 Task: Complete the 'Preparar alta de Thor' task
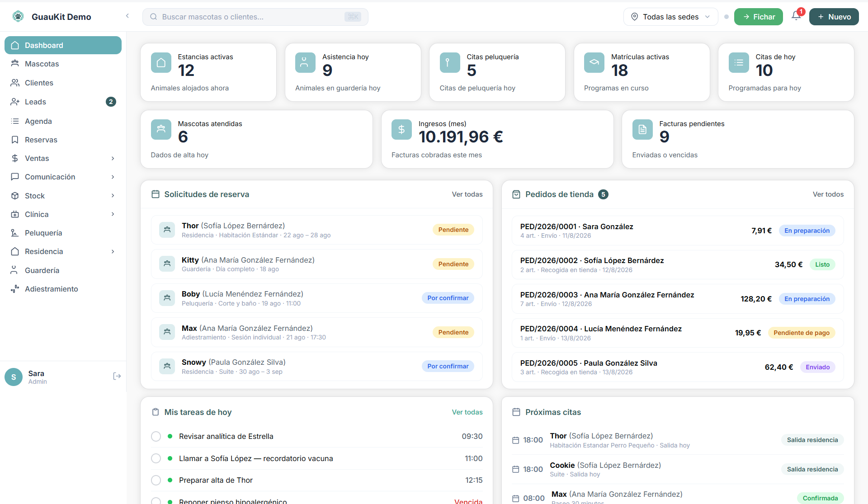156,480
